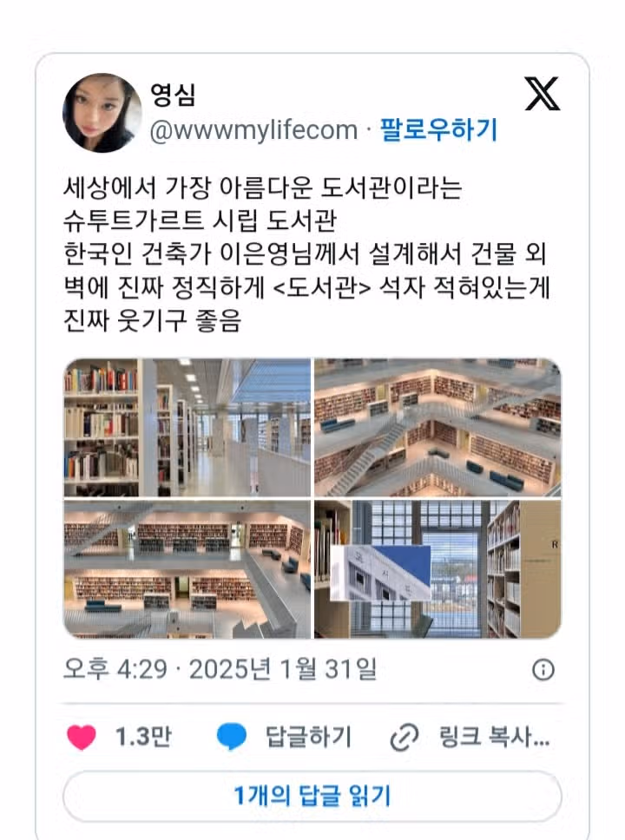Click the 답글하기 reply text
This screenshot has width=625, height=840.
(308, 737)
